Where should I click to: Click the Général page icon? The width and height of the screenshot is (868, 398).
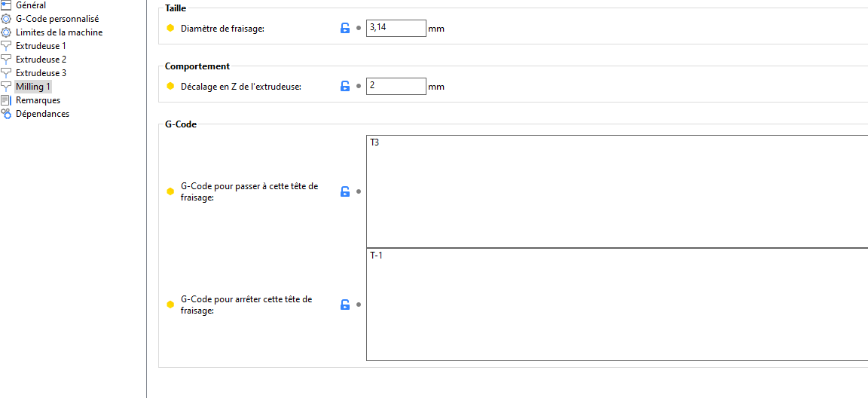click(6, 5)
